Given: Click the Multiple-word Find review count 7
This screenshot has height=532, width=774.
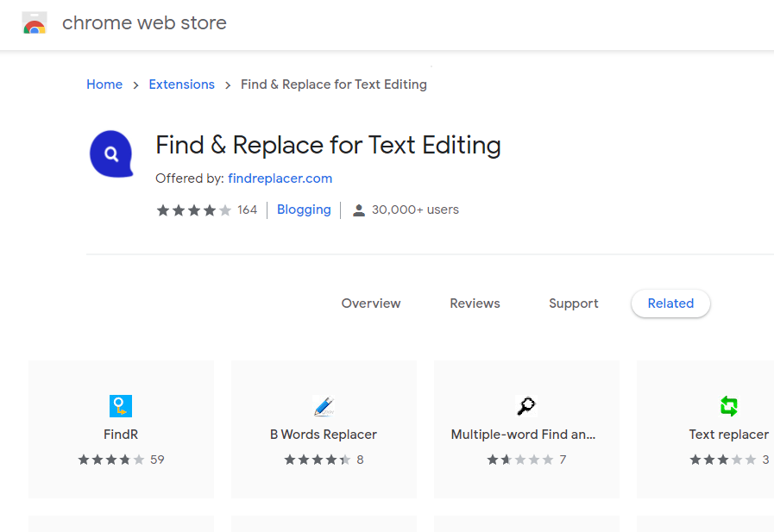Looking at the screenshot, I should click(x=563, y=460).
